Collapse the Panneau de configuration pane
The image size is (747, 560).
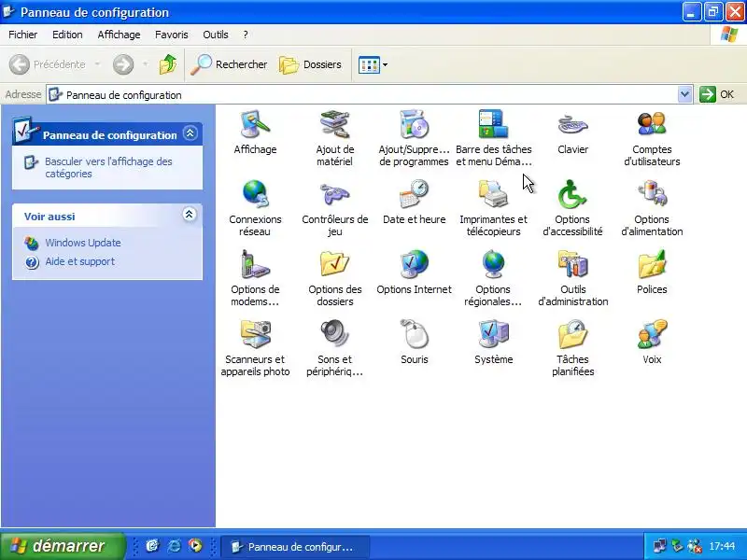pos(190,133)
